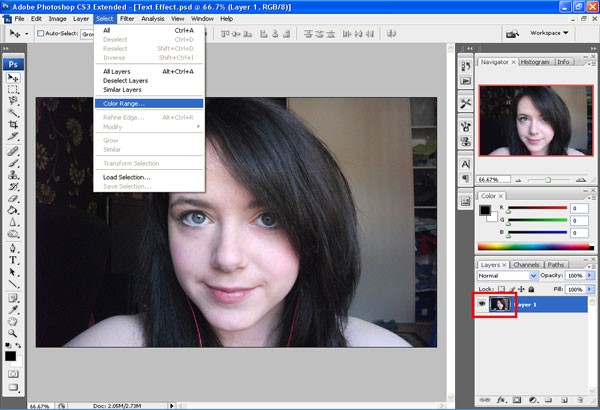Toggle the Auto-Select checkbox
Screen dimensions: 600x410
[40, 34]
